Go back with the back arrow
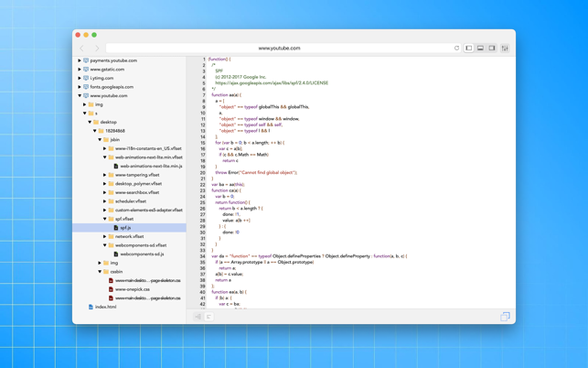Image resolution: width=588 pixels, height=368 pixels. [81, 49]
